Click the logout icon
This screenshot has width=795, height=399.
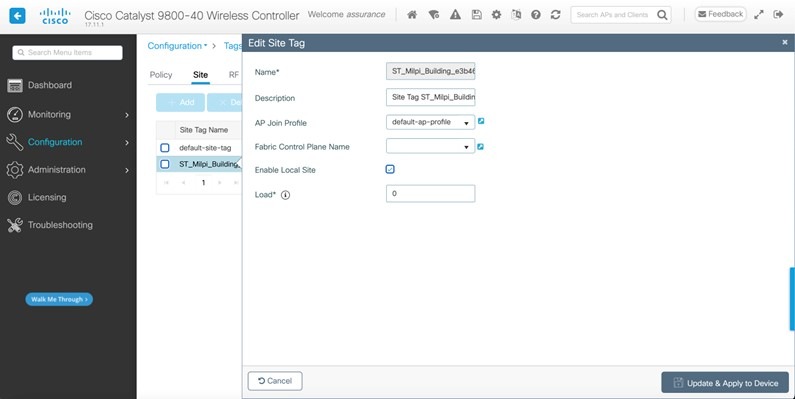(779, 15)
